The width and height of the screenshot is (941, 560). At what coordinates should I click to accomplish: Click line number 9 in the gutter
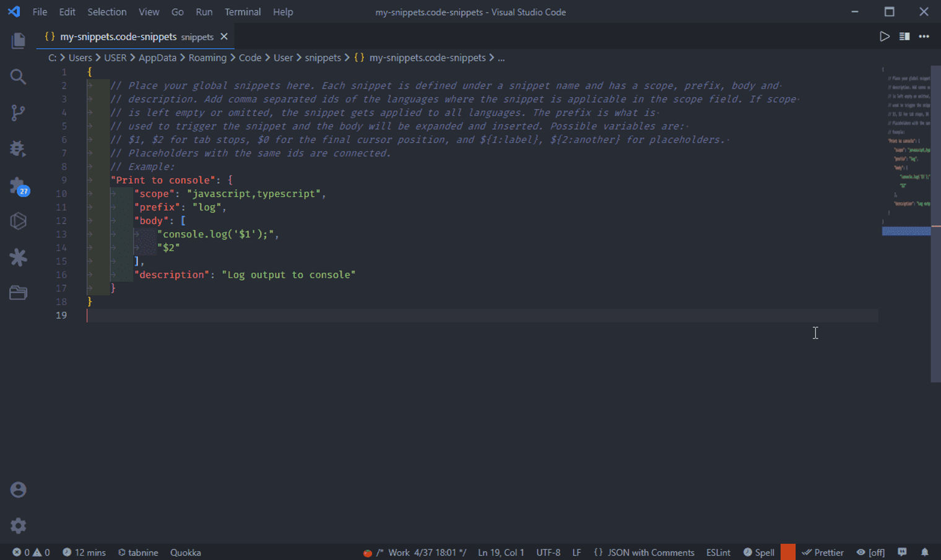pos(64,180)
